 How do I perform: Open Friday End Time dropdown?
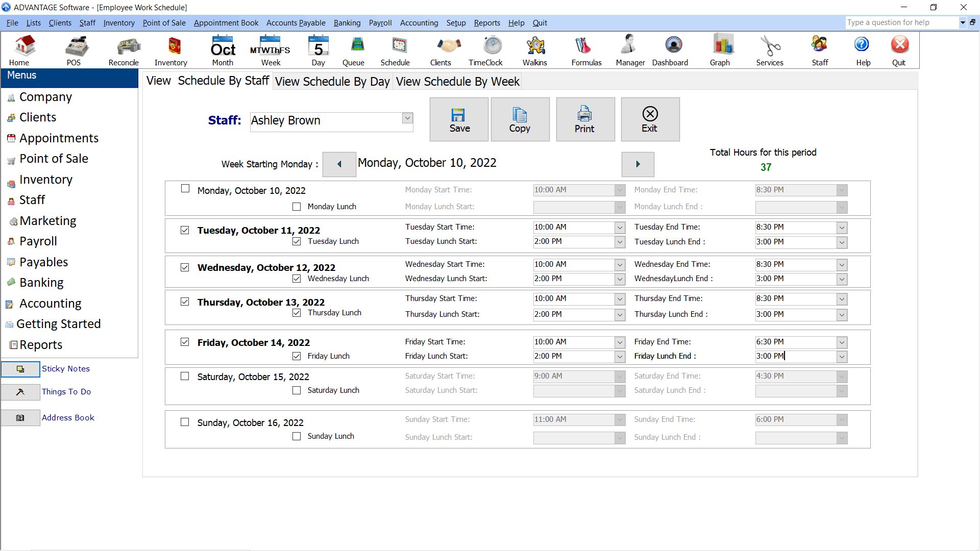pos(842,342)
